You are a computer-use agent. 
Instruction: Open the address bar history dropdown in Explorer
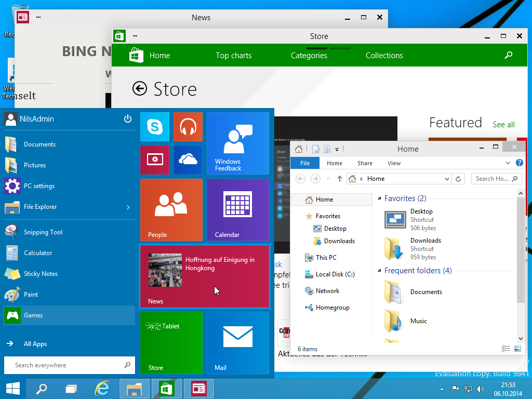pos(447,179)
